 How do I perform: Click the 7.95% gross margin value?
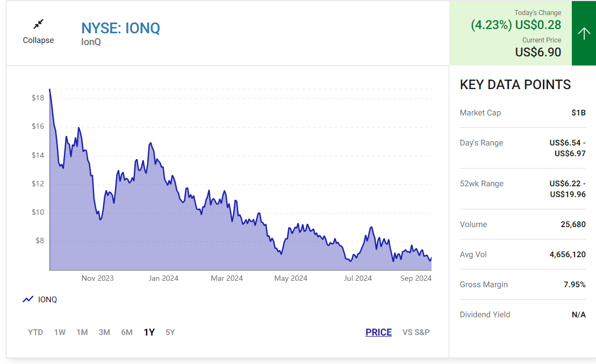(x=575, y=285)
